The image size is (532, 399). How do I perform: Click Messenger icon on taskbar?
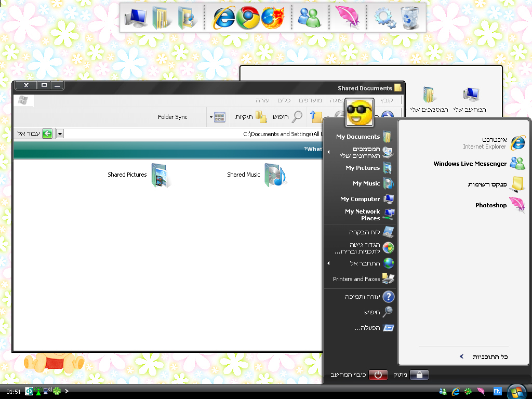point(443,392)
